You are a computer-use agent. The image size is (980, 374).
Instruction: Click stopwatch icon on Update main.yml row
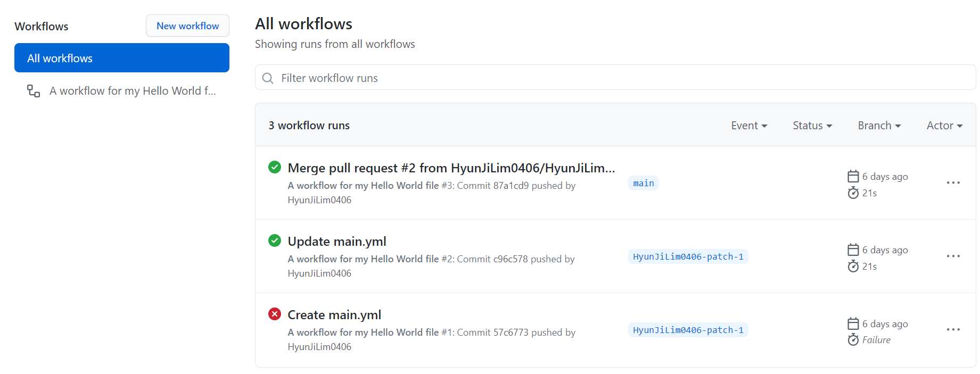click(x=853, y=266)
